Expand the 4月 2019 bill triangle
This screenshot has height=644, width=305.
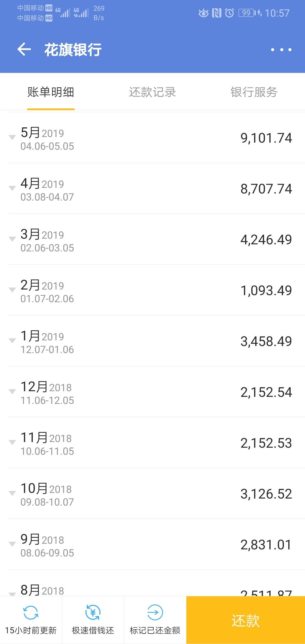(x=12, y=188)
